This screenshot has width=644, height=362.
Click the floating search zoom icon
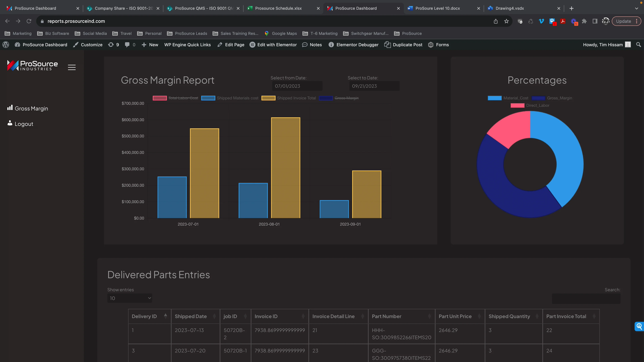click(x=639, y=326)
